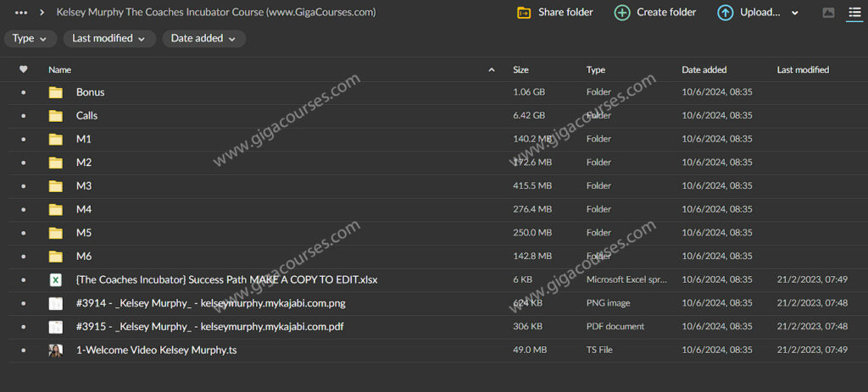Screen dimensions: 868x392
Task: Click the Share folder icon
Action: click(524, 13)
